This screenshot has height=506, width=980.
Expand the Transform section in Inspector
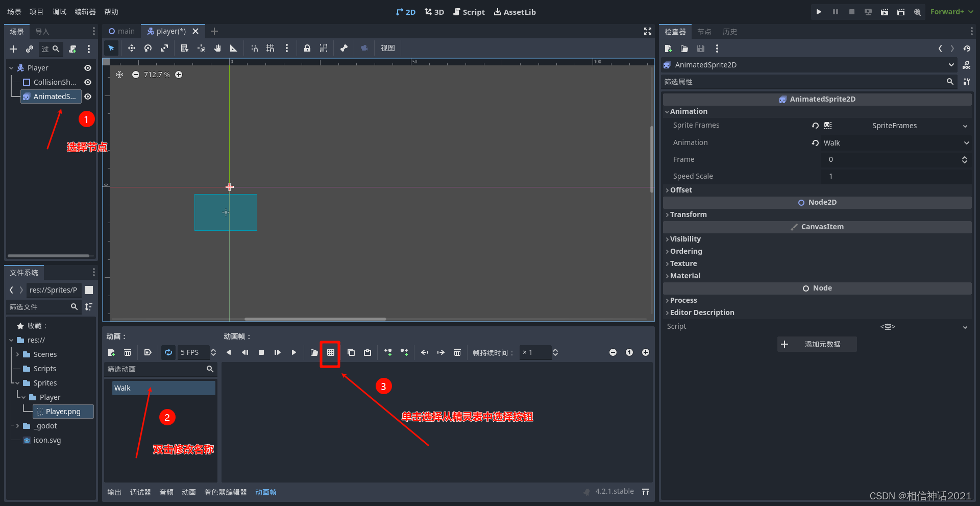pyautogui.click(x=689, y=214)
